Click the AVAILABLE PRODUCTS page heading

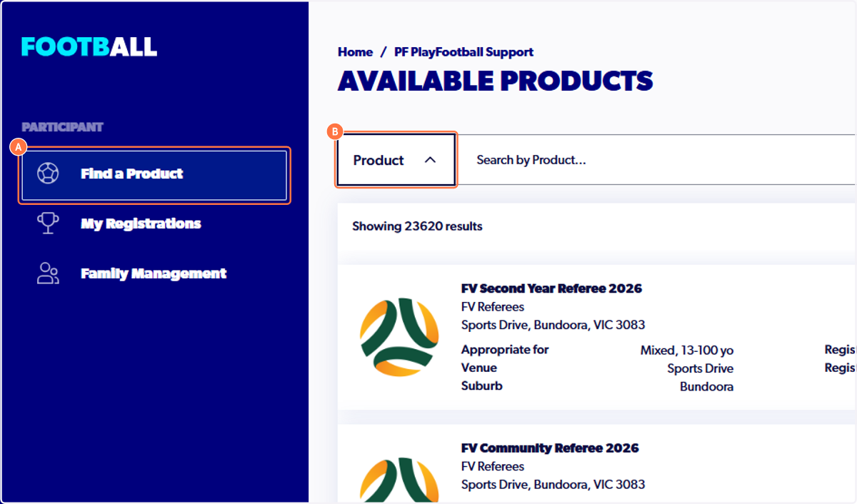tap(496, 81)
